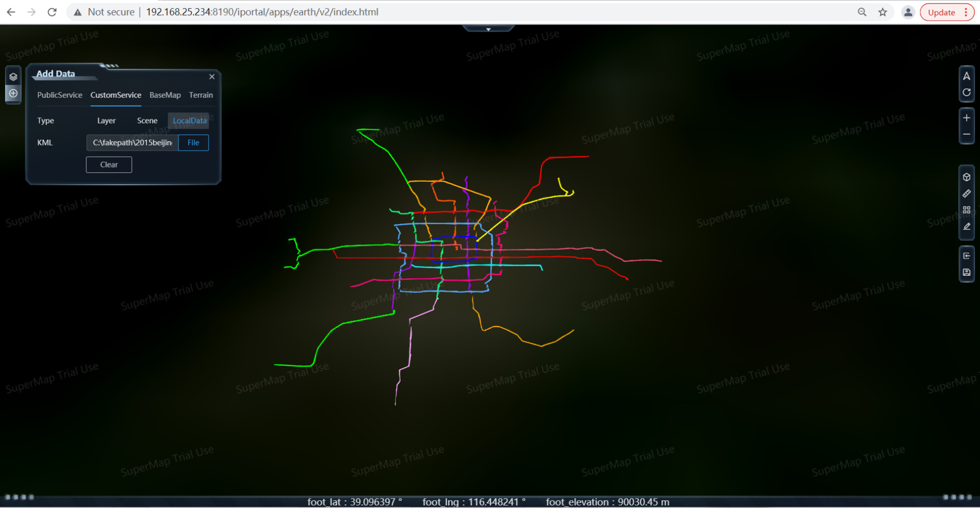The width and height of the screenshot is (980, 508).
Task: Click the Add Data panel title
Action: click(x=56, y=74)
